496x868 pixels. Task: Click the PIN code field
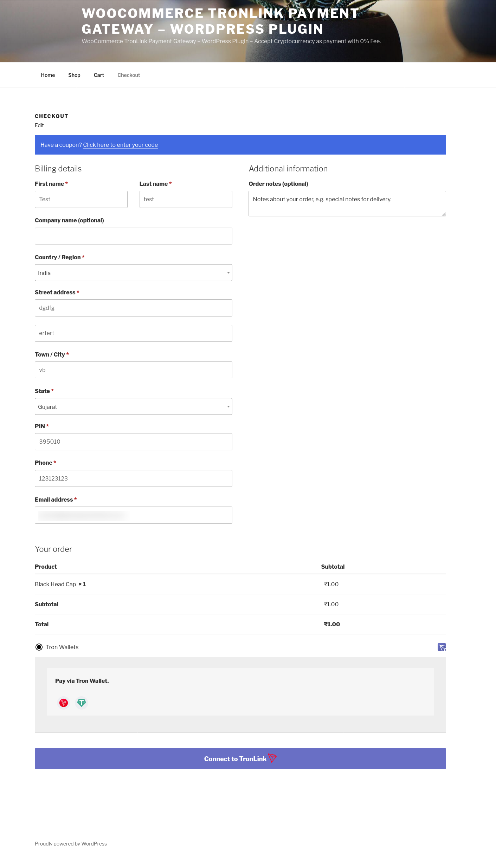pyautogui.click(x=133, y=442)
